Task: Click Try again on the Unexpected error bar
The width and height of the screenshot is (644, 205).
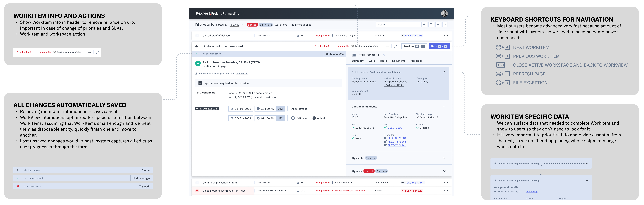Action: tap(145, 186)
